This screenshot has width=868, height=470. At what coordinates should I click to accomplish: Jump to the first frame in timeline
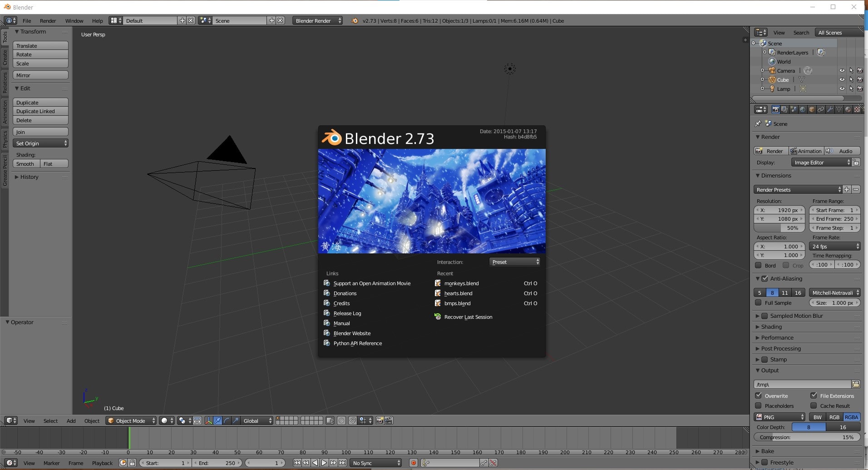point(297,463)
